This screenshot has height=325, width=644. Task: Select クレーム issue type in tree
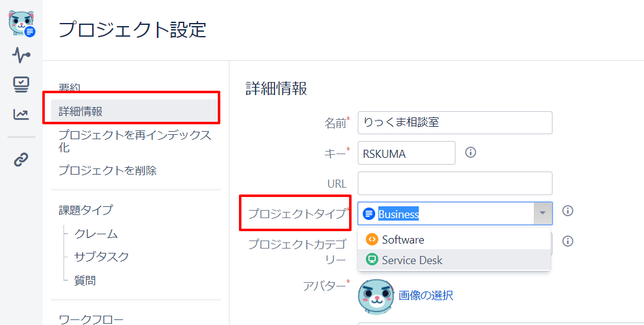(96, 234)
